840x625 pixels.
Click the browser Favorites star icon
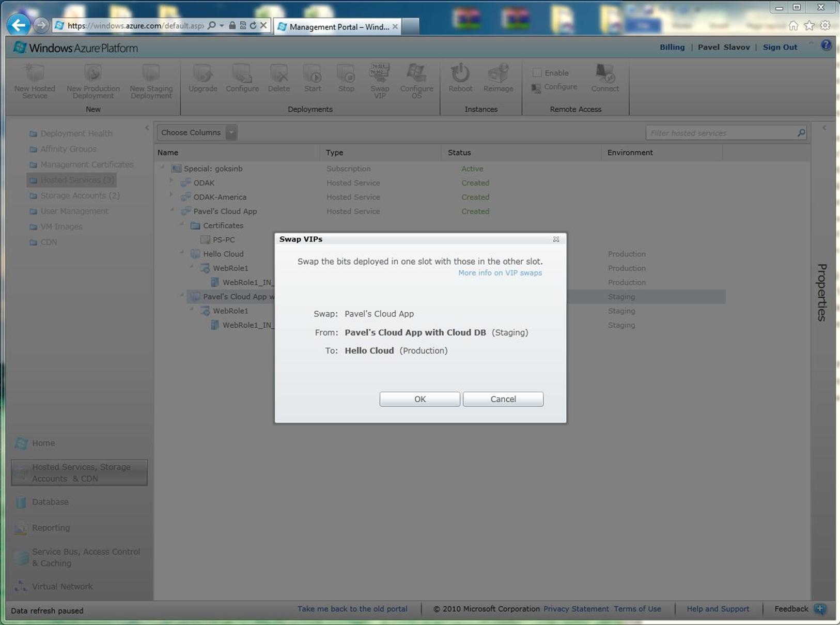(x=810, y=25)
